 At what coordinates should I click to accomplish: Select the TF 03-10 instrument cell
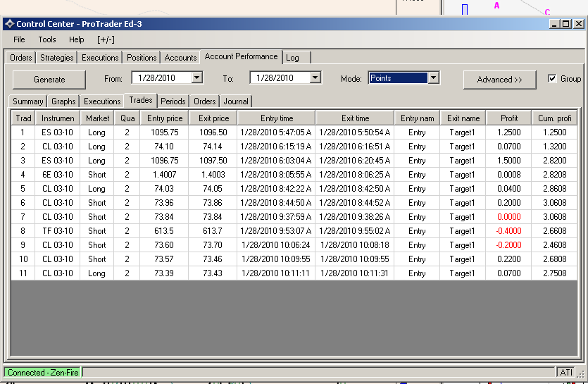coord(57,231)
